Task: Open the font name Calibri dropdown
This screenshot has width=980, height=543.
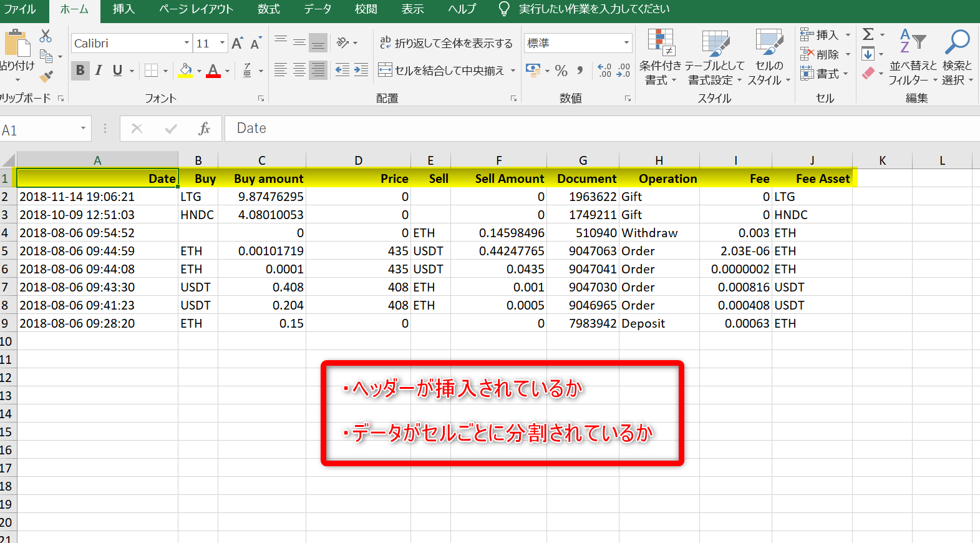Action: 187,43
